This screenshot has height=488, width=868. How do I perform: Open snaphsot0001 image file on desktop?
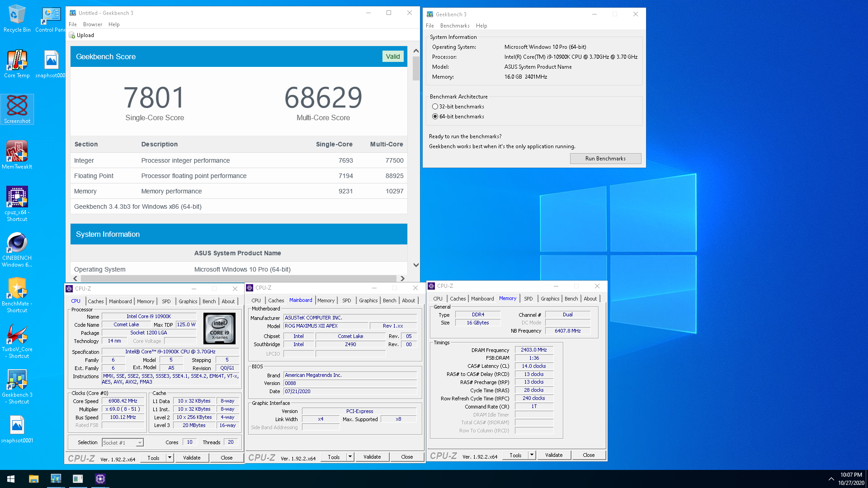[17, 429]
